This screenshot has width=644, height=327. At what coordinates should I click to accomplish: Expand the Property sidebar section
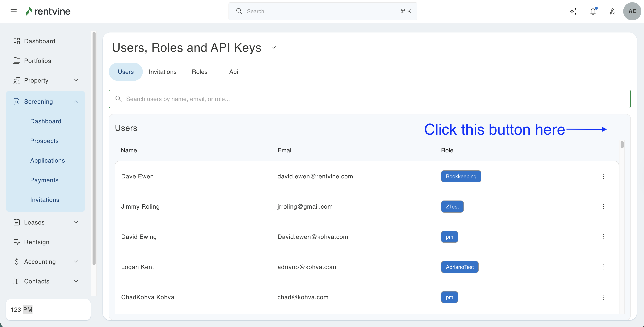pyautogui.click(x=76, y=80)
